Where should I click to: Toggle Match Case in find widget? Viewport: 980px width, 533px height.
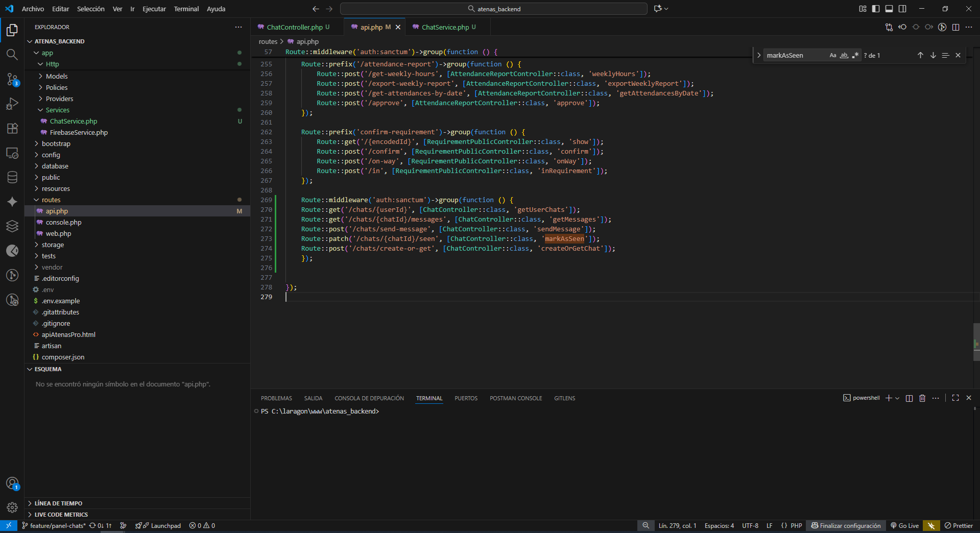tap(833, 55)
